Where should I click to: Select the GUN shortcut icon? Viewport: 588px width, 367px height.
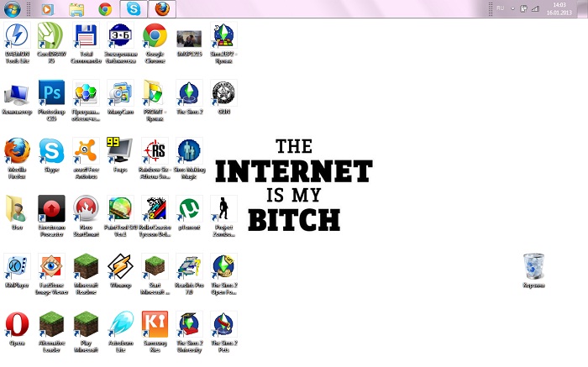(x=224, y=93)
